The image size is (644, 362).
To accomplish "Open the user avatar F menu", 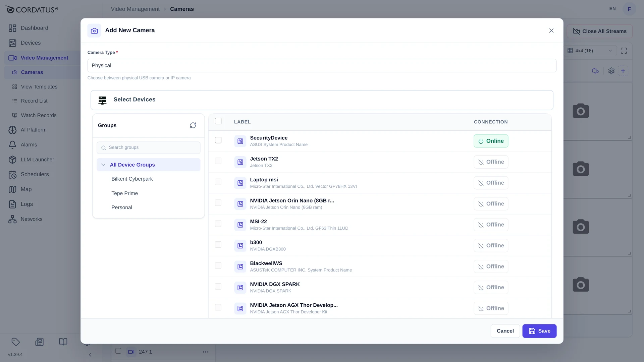I will click(629, 9).
